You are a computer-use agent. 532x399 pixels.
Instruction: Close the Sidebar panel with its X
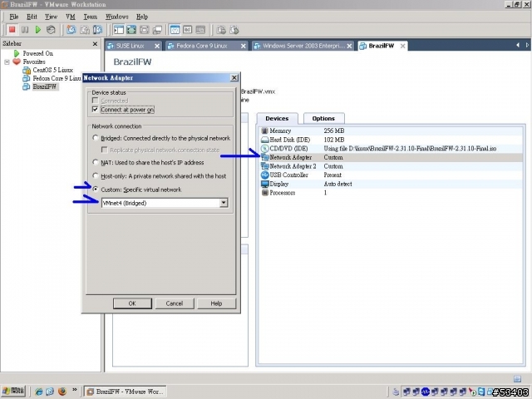(x=96, y=42)
